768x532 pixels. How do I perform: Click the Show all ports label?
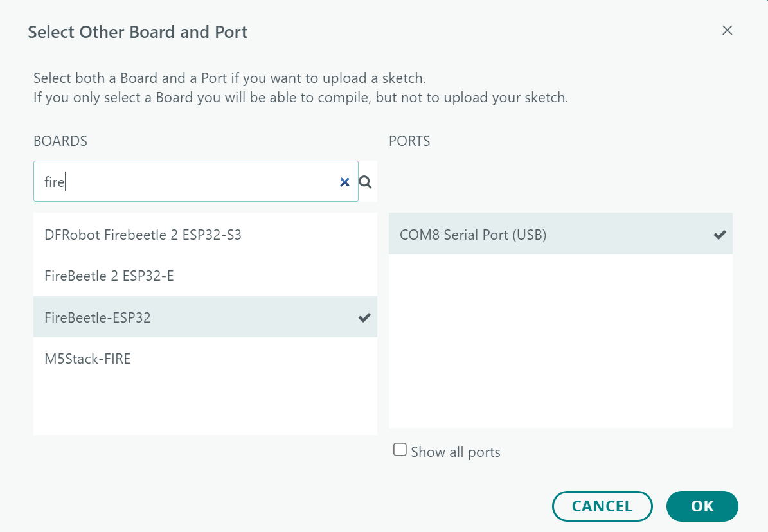(455, 452)
